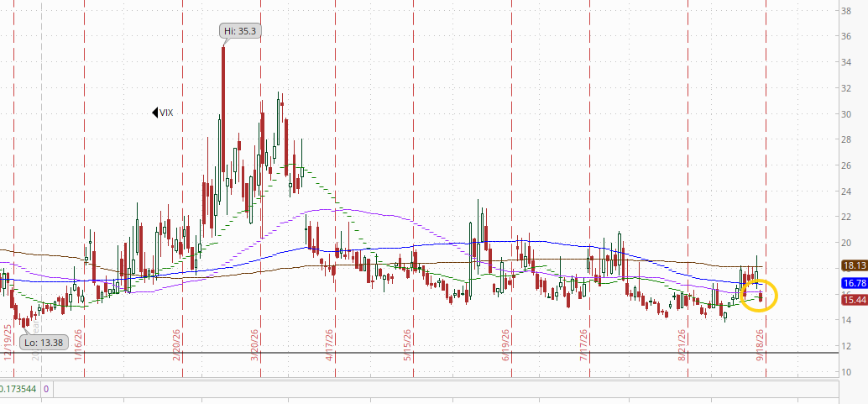Click the yellow circle annotation on chart

point(759,296)
